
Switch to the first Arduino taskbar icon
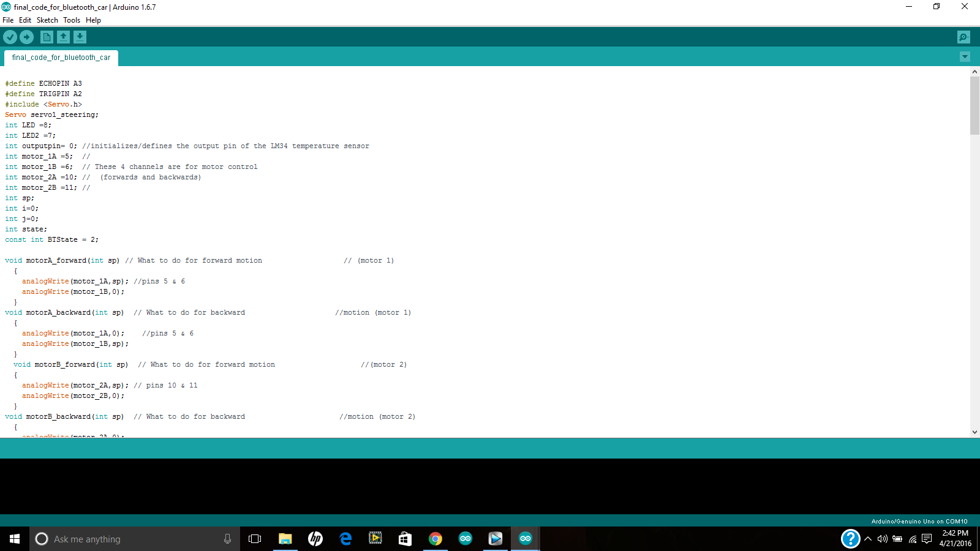466,539
